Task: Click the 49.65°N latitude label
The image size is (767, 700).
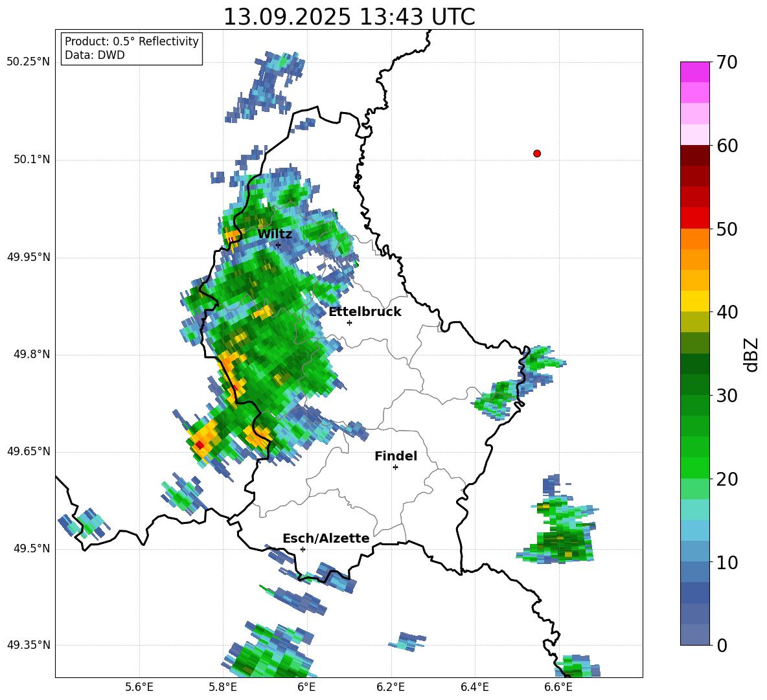Action: [x=28, y=451]
